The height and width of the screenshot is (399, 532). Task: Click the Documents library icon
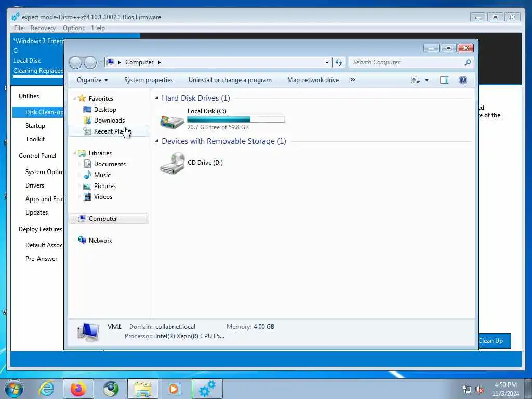[87, 164]
